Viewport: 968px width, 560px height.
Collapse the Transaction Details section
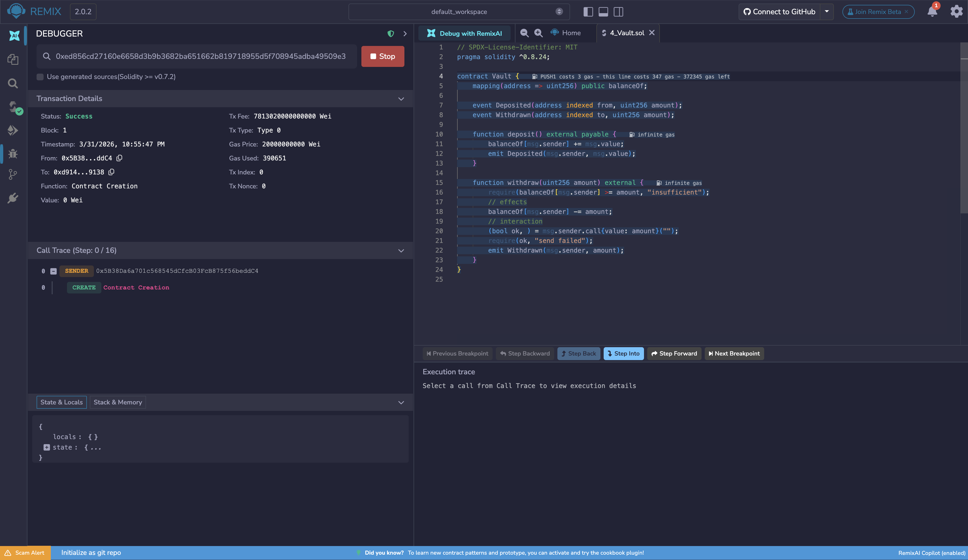pyautogui.click(x=401, y=99)
